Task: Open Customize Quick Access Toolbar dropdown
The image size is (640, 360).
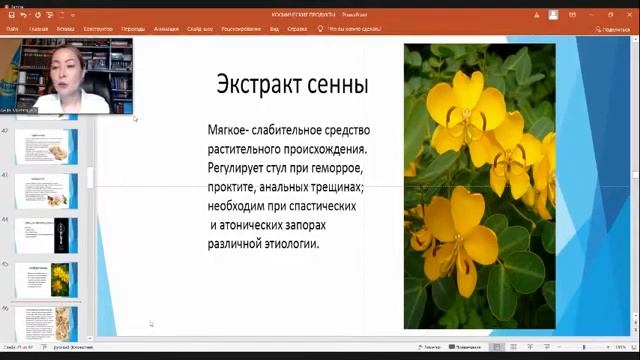Action: pyautogui.click(x=73, y=16)
